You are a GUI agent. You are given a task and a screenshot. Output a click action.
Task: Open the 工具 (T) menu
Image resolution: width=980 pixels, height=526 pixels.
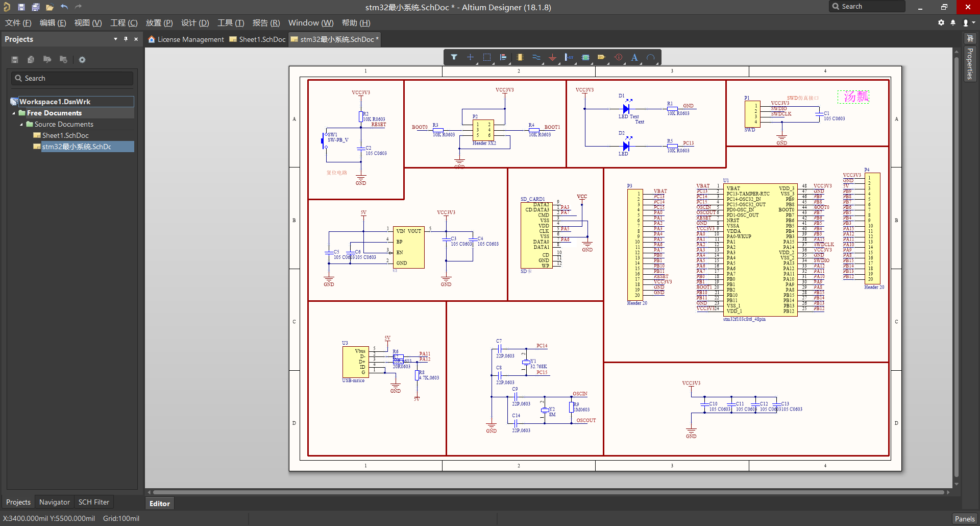[x=231, y=23]
